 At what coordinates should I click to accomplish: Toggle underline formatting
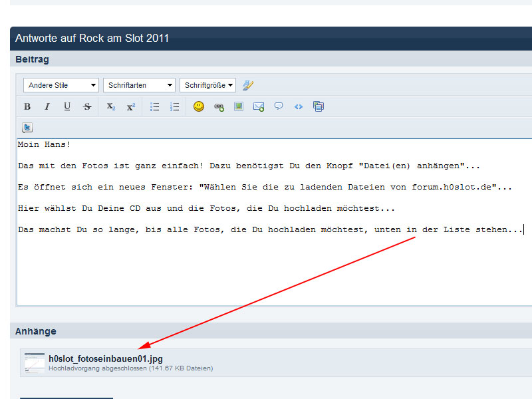[67, 107]
